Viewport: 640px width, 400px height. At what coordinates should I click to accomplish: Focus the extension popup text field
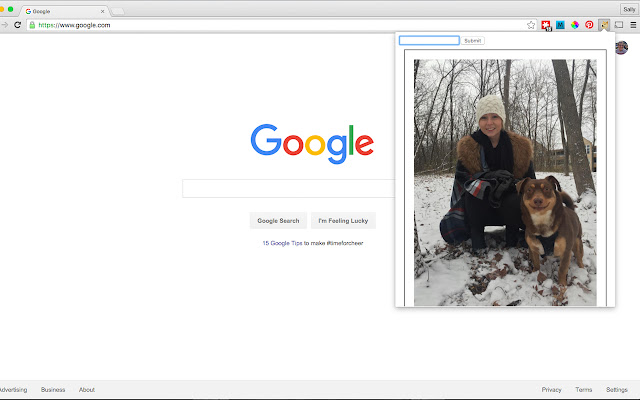point(429,40)
